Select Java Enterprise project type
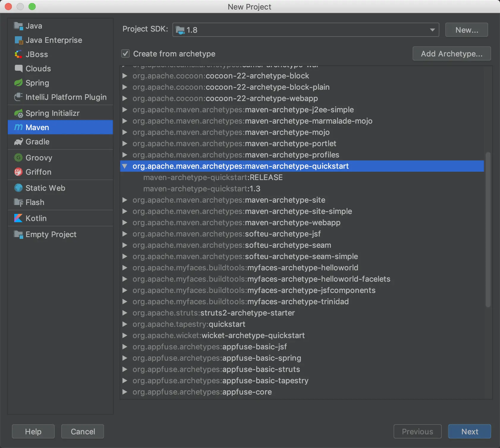 click(x=54, y=40)
